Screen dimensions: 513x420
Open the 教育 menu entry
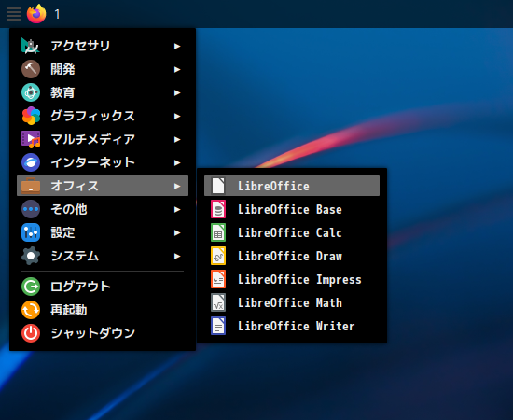103,92
